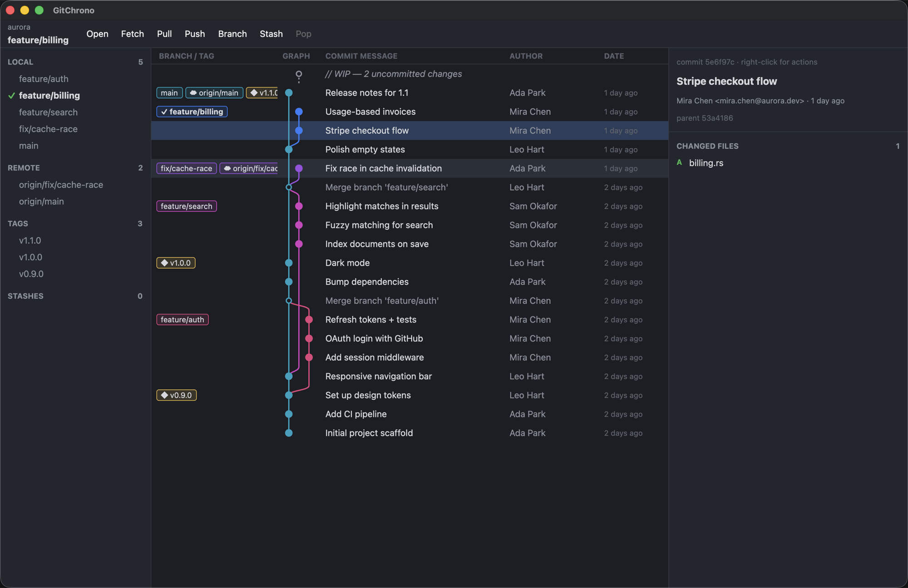Click the Initial project scaffold commit node
Viewport: 908px width, 588px height.
pyautogui.click(x=289, y=433)
